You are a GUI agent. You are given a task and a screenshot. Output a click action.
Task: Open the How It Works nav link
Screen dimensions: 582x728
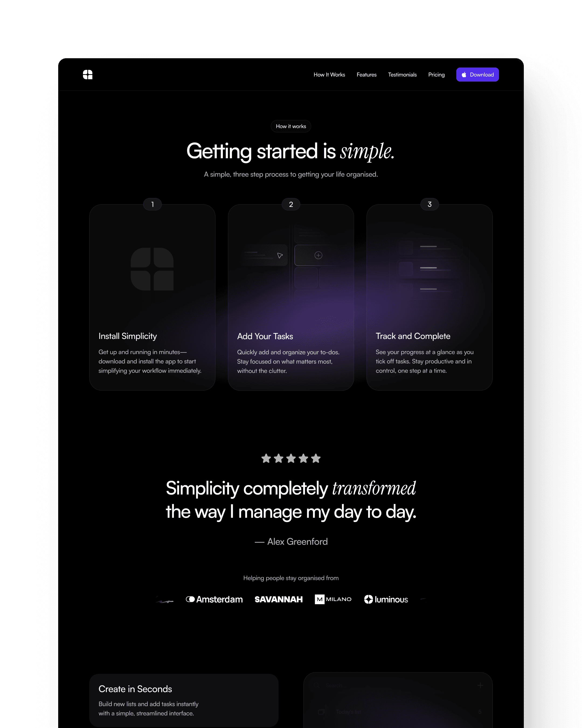[329, 74]
